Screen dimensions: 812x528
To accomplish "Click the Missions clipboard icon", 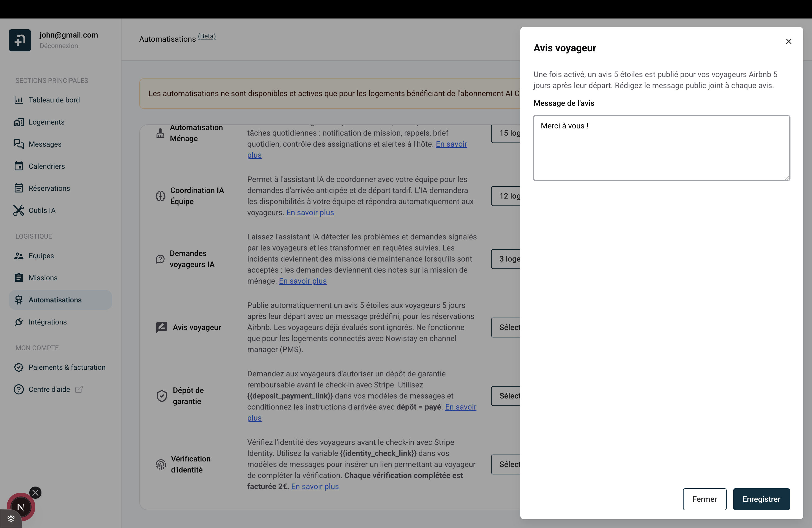I will point(19,278).
